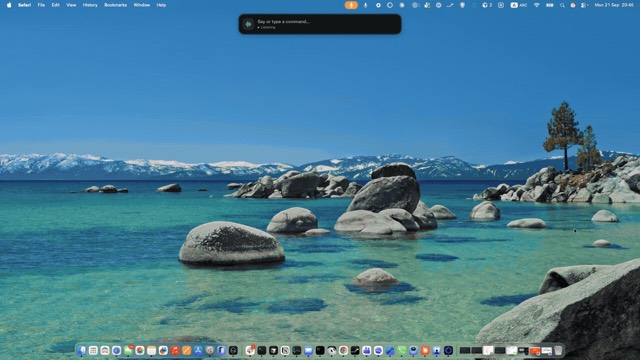Open App Store from the Dock
Viewport: 640px width, 360px height.
coord(198,350)
